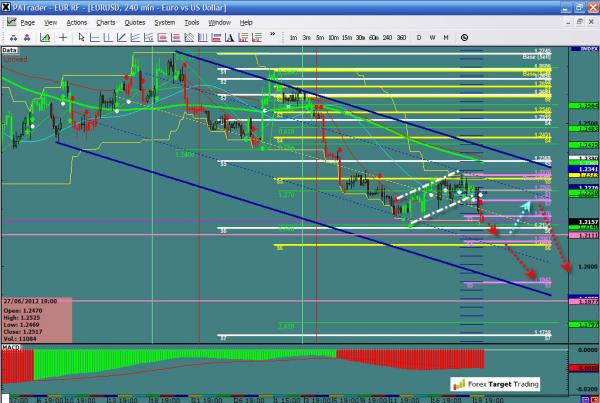Switch chart to Daily (D) timeframe
600x403 pixels.
pos(418,37)
